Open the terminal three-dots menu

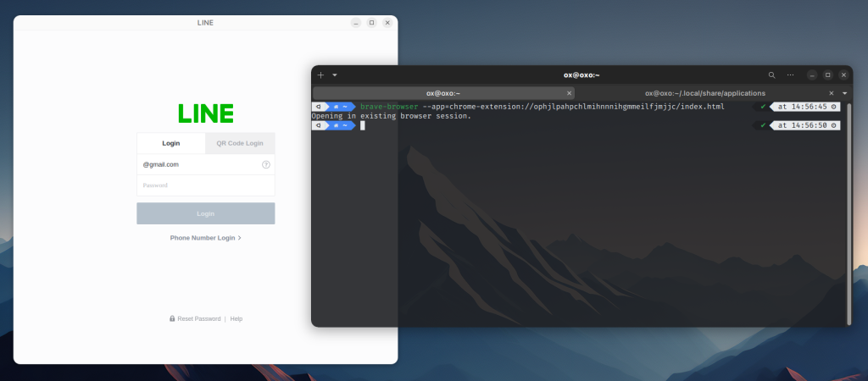(791, 75)
